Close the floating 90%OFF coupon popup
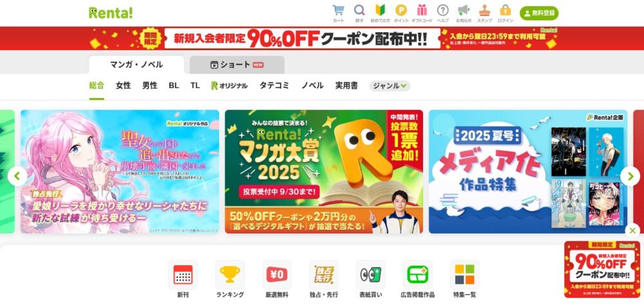Viewport: 644px width, 305px height. click(632, 231)
